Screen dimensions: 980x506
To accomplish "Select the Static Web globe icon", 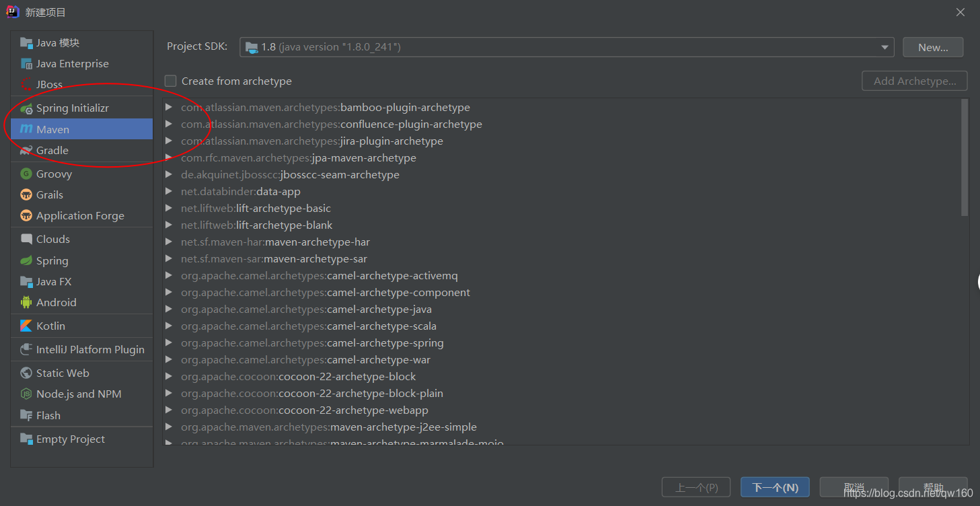I will pyautogui.click(x=26, y=373).
